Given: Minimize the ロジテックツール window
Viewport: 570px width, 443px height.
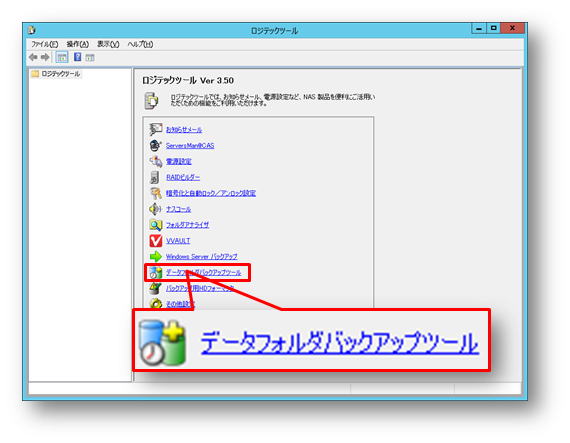Looking at the screenshot, I should 479,28.
